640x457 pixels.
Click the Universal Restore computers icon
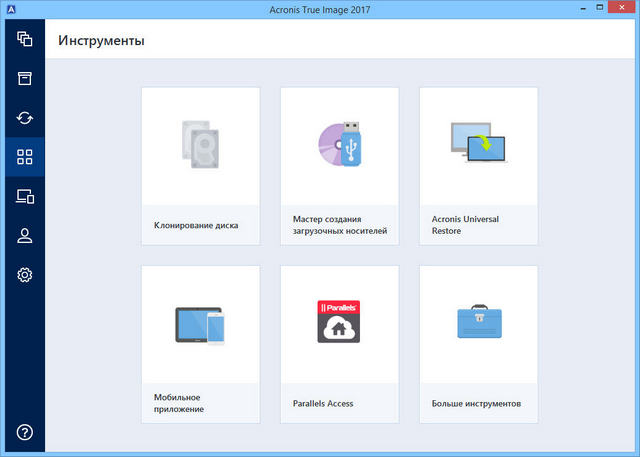pos(478,144)
